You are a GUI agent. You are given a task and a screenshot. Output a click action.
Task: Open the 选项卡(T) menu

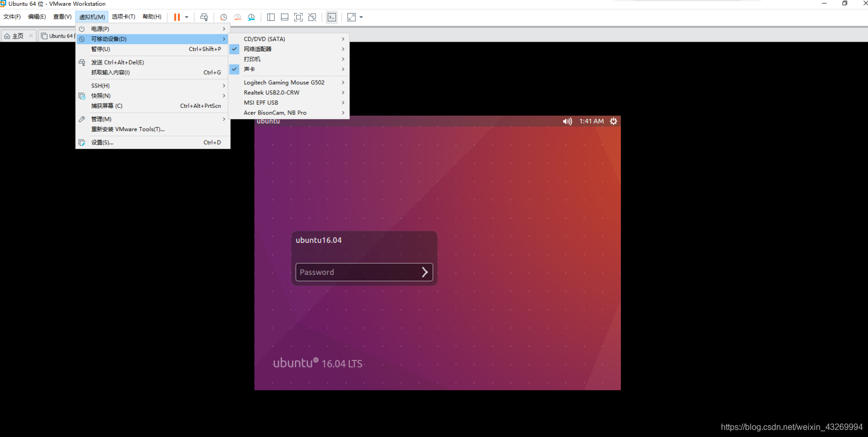click(x=124, y=17)
